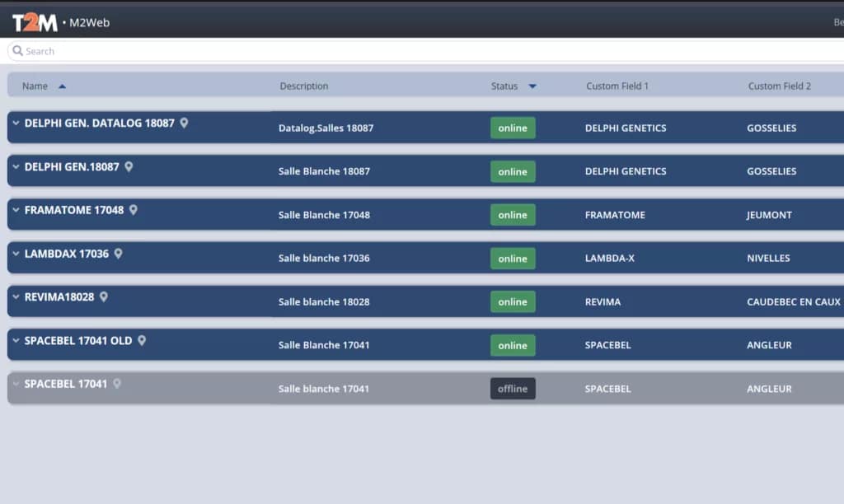The width and height of the screenshot is (844, 504).
Task: Click location pin next to DELPHI GEN. DATALOG 18087
Action: 184,123
